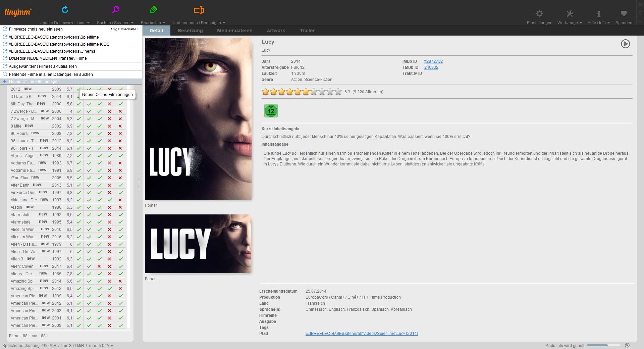Click red X at end of Aladin row

[120, 207]
